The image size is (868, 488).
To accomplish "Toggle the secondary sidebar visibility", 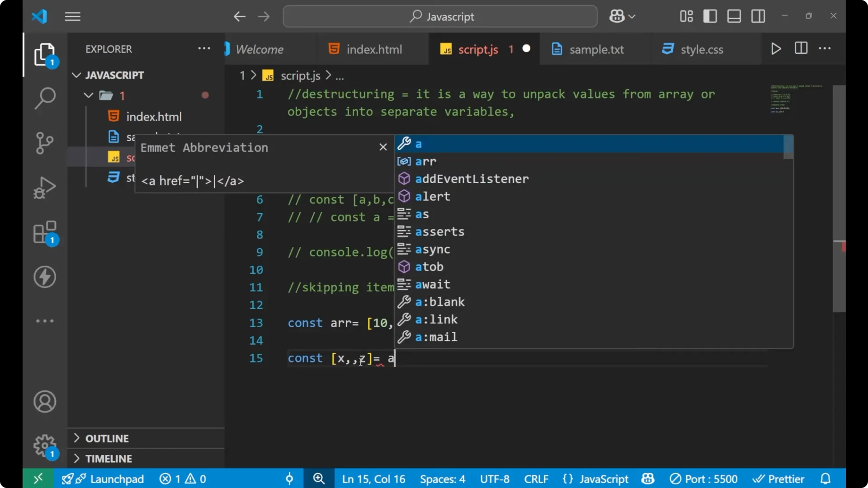I will tap(758, 16).
